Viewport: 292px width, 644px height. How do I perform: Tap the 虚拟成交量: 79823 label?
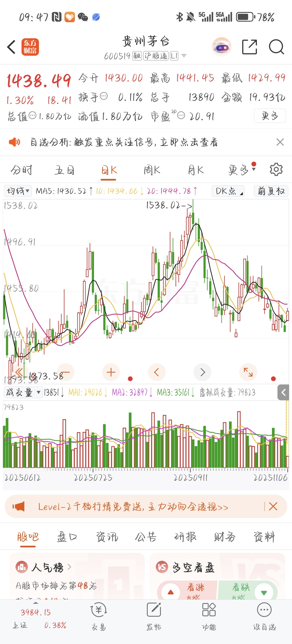[x=228, y=392]
